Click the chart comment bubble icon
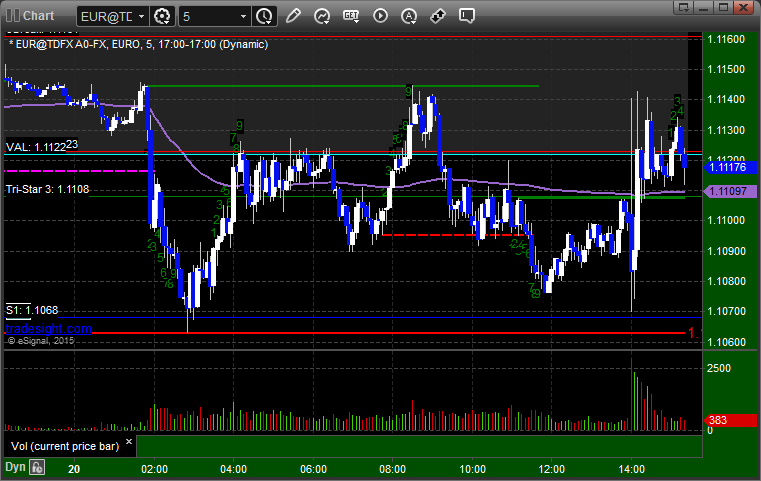Viewport: 761px width, 481px height. pyautogui.click(x=466, y=16)
